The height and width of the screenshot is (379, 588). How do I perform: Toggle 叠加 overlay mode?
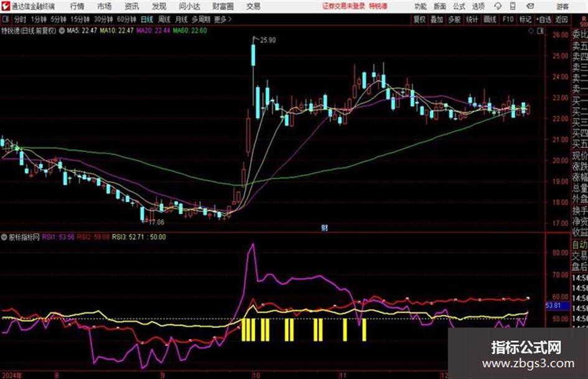[437, 19]
